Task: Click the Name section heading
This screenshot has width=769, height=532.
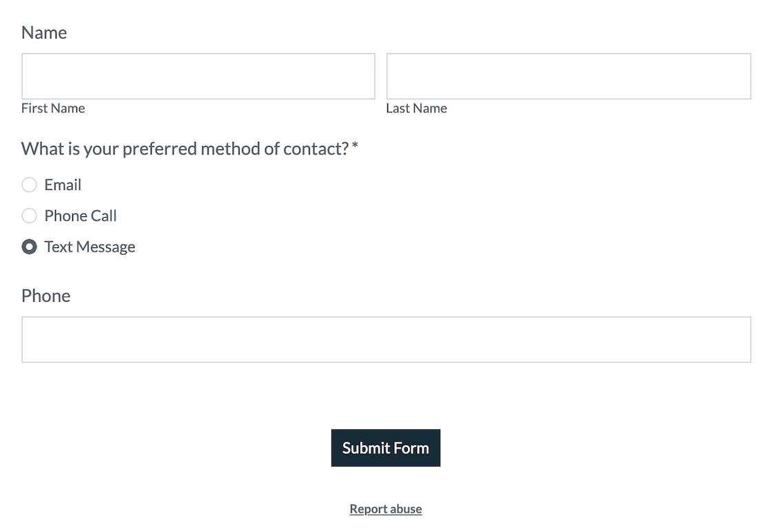Action: [x=44, y=32]
